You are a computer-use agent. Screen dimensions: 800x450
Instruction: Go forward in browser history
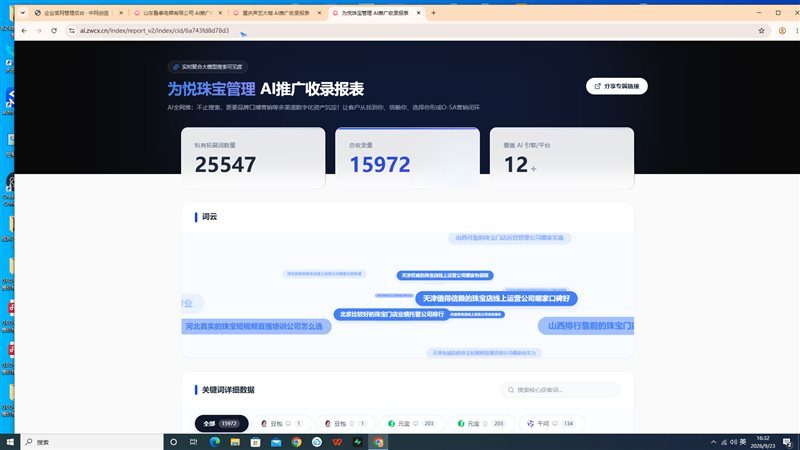(x=39, y=31)
